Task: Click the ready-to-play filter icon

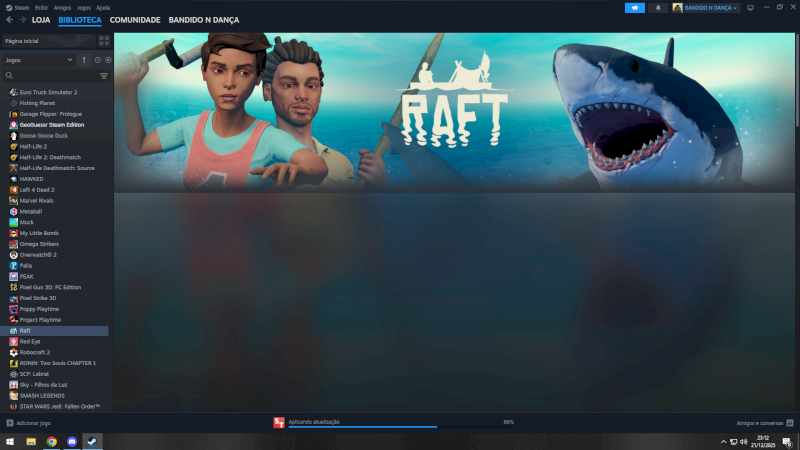Action: (108, 60)
